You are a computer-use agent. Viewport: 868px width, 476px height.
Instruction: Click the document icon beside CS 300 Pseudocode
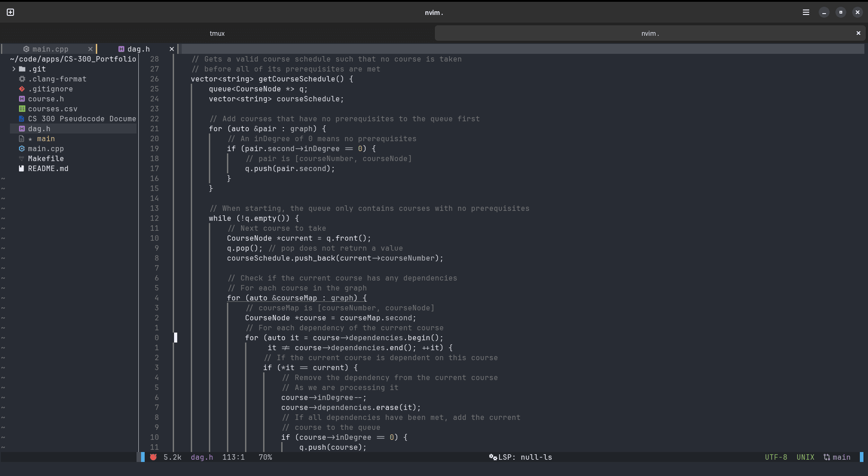[x=22, y=119]
